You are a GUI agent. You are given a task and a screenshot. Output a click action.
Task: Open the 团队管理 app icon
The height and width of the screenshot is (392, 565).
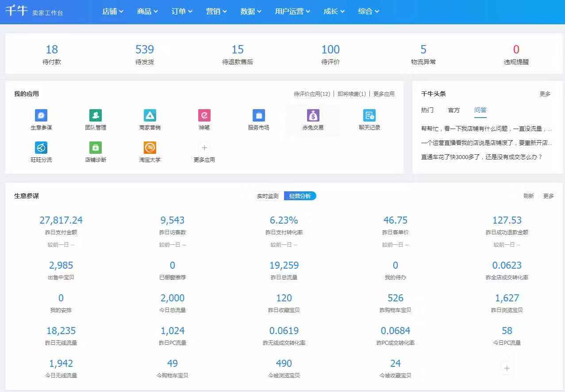pos(96,115)
